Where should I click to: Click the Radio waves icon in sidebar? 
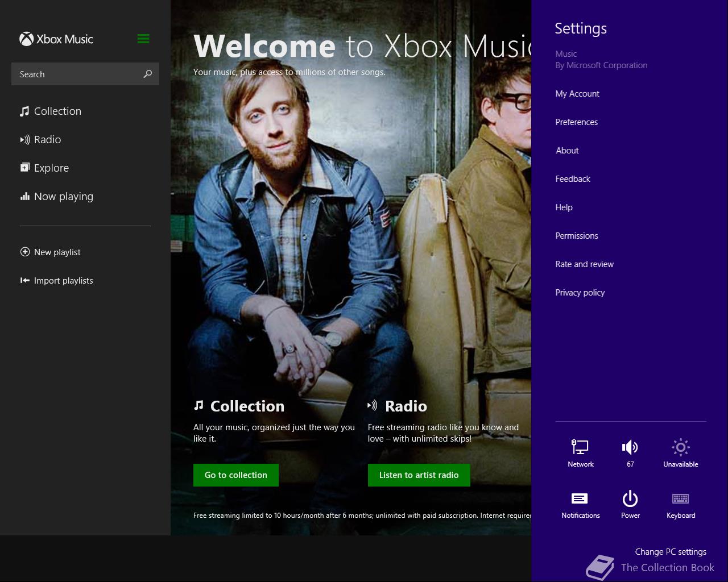[x=25, y=139]
